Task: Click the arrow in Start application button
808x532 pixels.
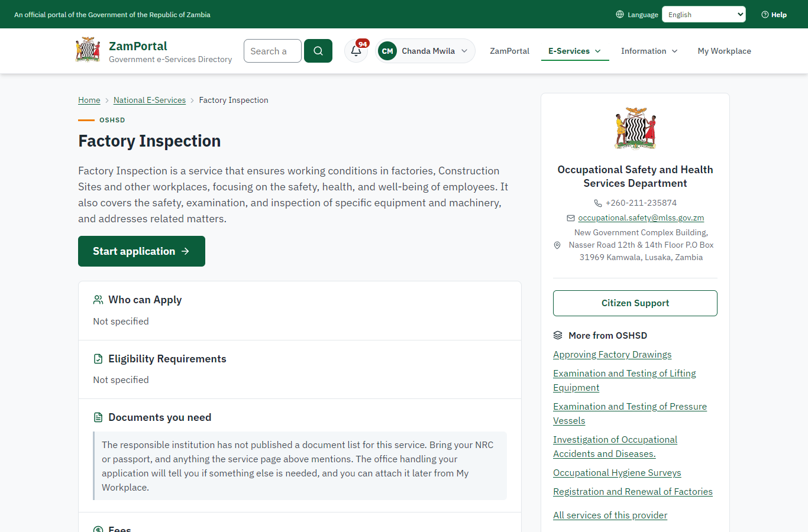Action: coord(185,251)
